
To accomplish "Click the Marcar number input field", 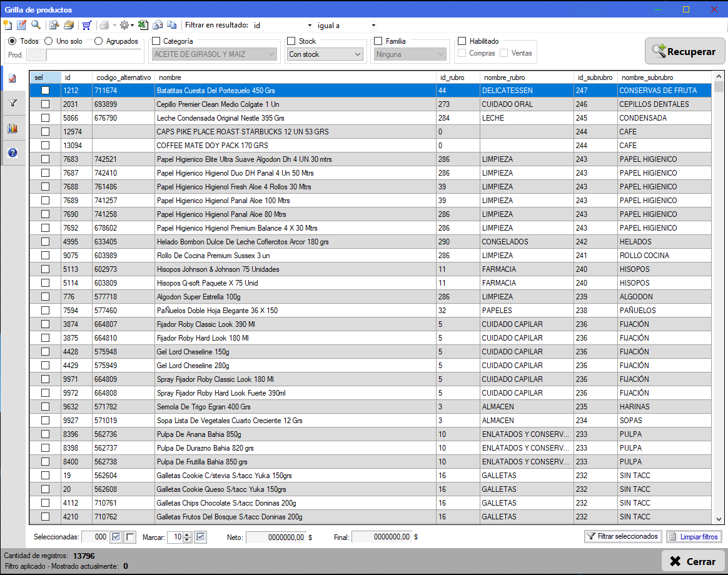I will pyautogui.click(x=176, y=537).
